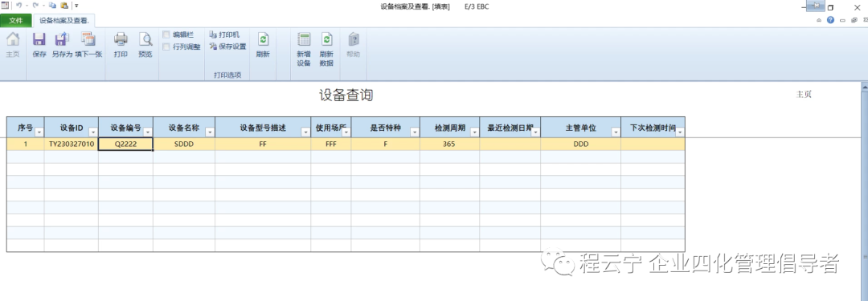
Task: Open the 设备名称 column filter dropdown
Action: coord(210,132)
